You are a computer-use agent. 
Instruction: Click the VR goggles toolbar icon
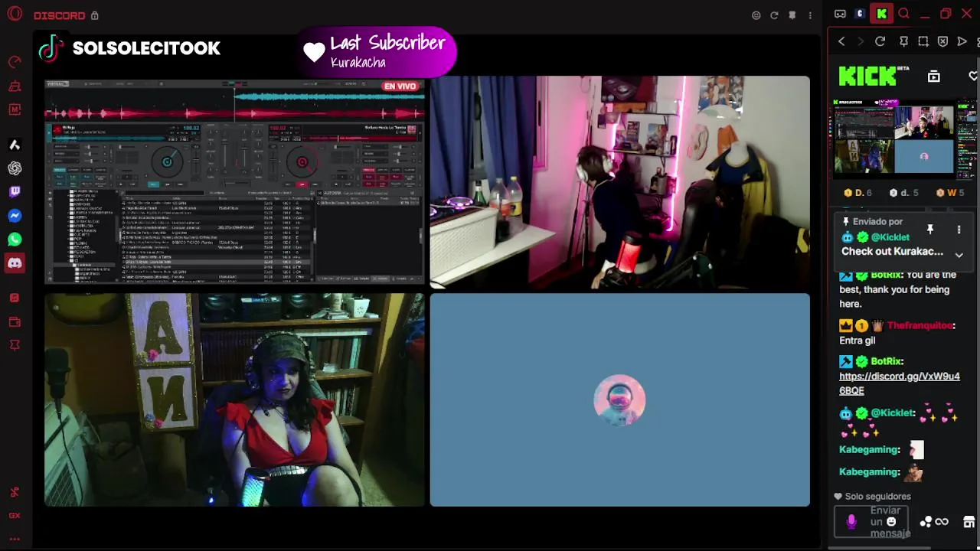point(840,14)
